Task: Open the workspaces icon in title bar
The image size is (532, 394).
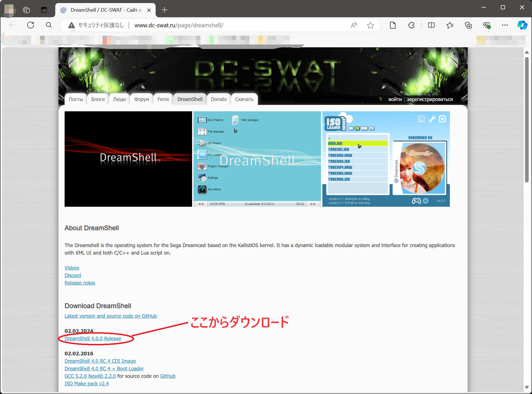Action: (26, 10)
